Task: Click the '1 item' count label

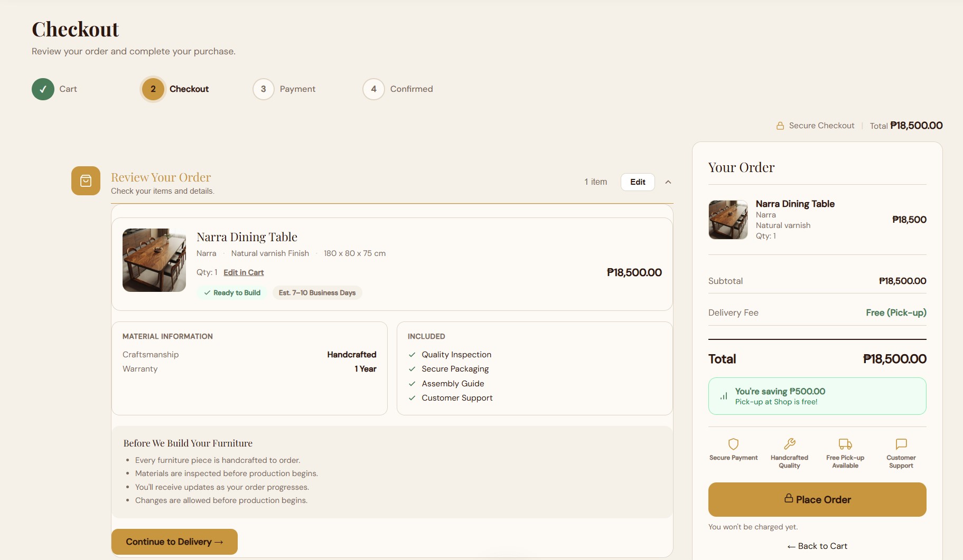Action: coord(595,182)
